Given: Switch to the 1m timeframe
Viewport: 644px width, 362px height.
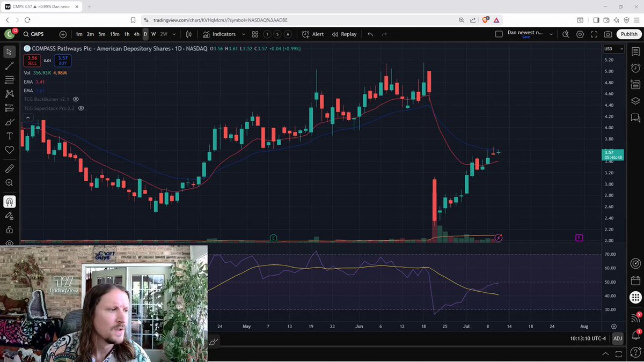Looking at the screenshot, I should 79,34.
